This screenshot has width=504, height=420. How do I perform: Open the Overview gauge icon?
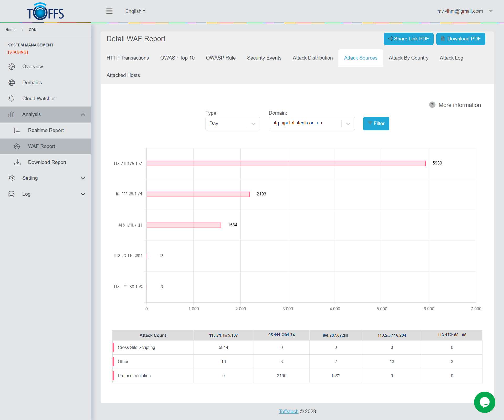[12, 67]
